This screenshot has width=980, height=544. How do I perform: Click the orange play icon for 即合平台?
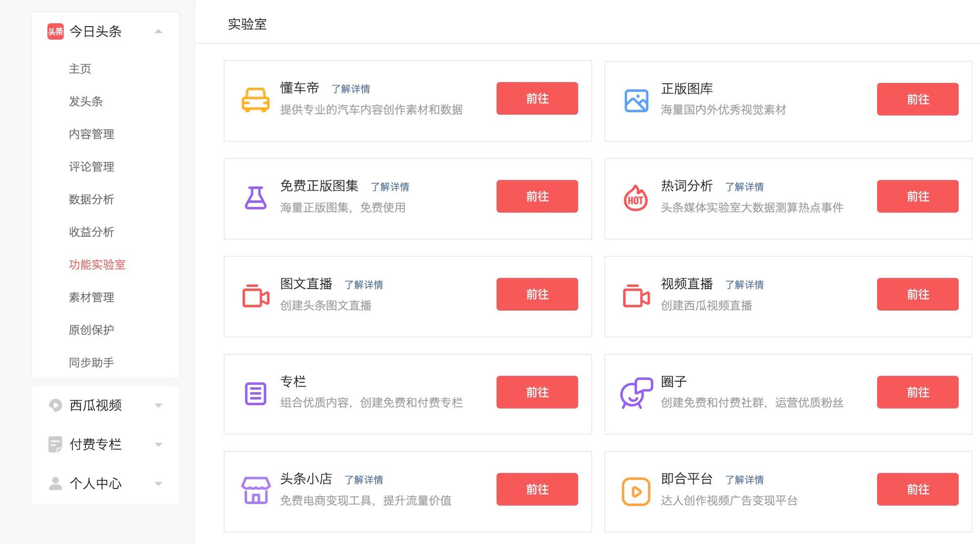[x=636, y=491]
